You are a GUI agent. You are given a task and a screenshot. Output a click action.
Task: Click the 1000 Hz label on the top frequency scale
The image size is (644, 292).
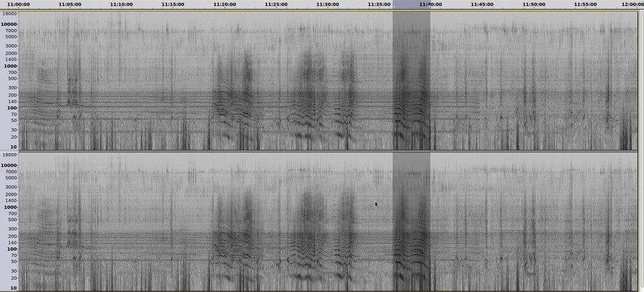pos(10,66)
